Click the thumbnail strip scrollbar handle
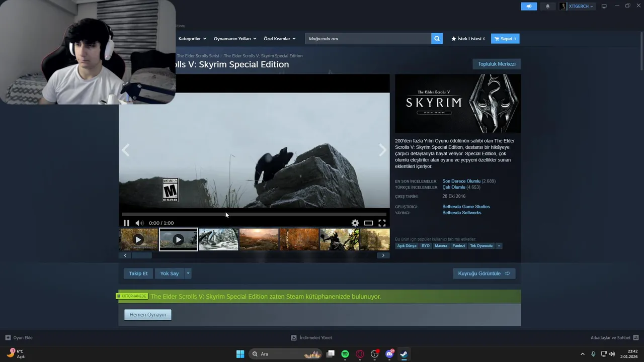644x362 pixels. pos(141,255)
